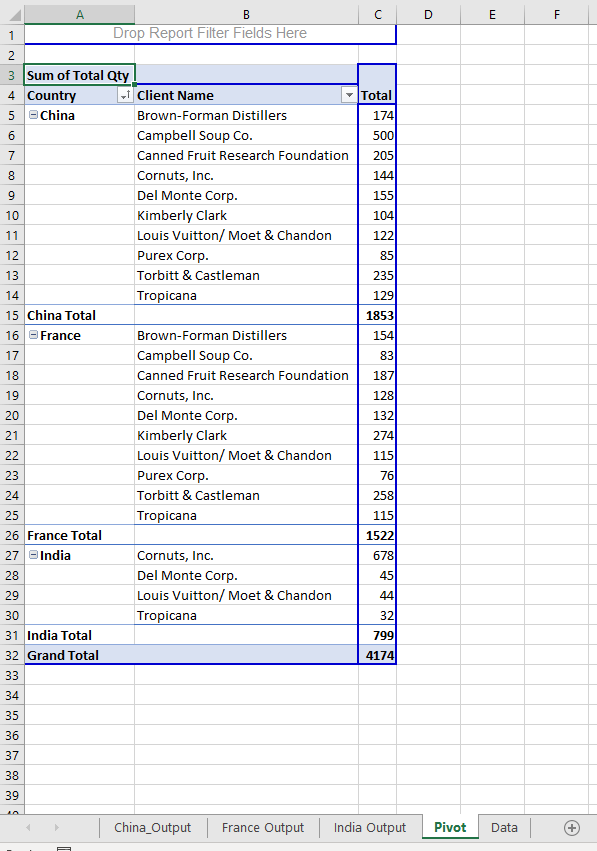Viewport: 597px width, 851px height.
Task: Select row 32 header
Action: tap(12, 655)
